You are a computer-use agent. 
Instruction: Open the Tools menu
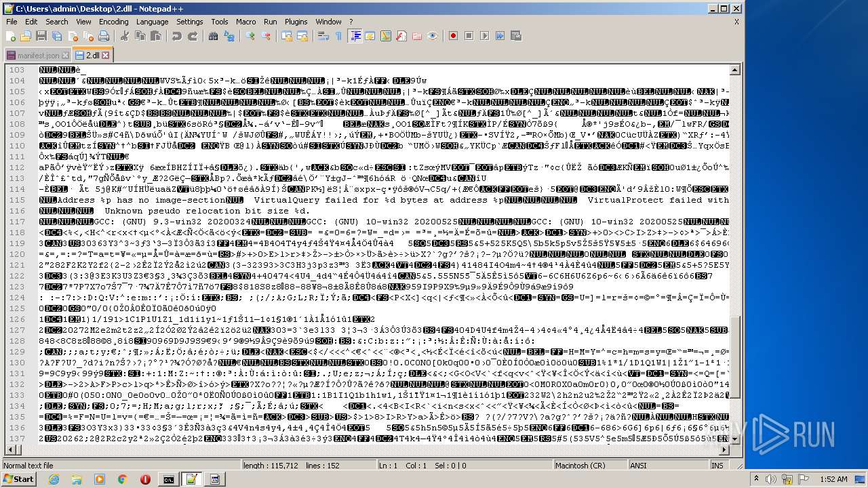click(x=220, y=22)
